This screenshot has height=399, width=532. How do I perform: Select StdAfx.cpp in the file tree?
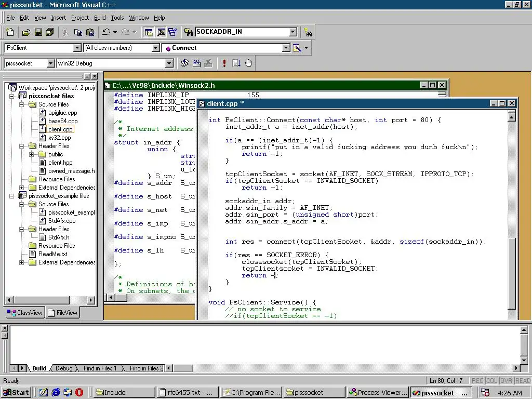point(62,221)
